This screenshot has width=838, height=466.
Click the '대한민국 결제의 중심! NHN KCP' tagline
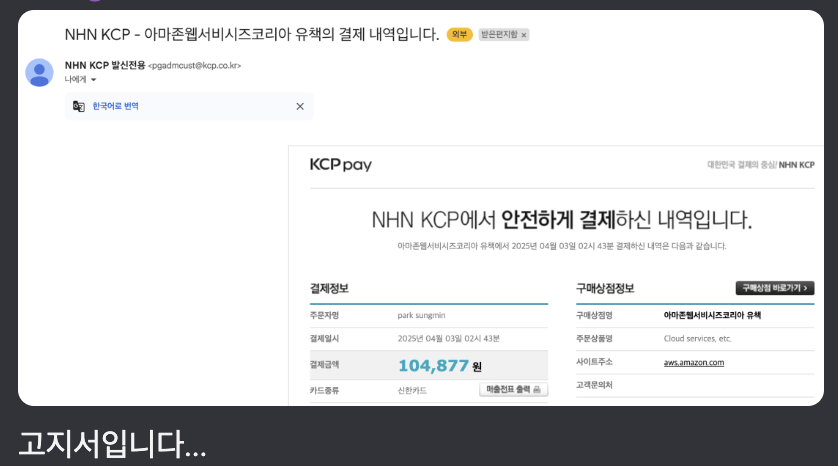[x=761, y=165]
